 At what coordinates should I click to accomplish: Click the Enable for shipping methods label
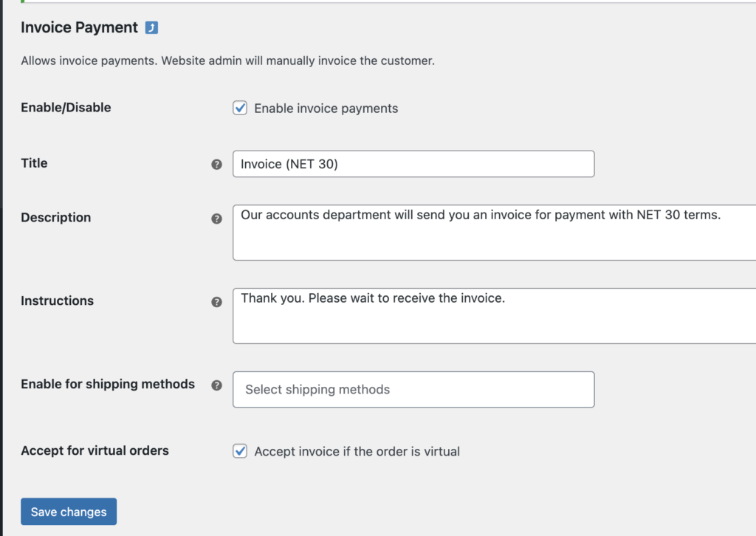click(x=108, y=384)
